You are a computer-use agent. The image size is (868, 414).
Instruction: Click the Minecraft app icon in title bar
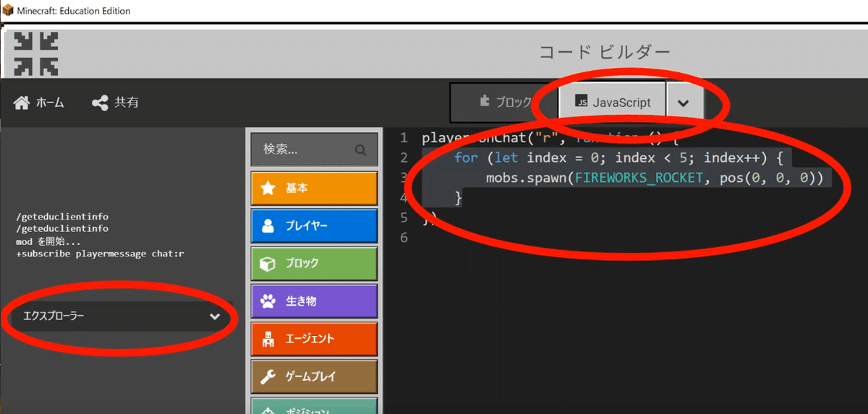click(9, 10)
